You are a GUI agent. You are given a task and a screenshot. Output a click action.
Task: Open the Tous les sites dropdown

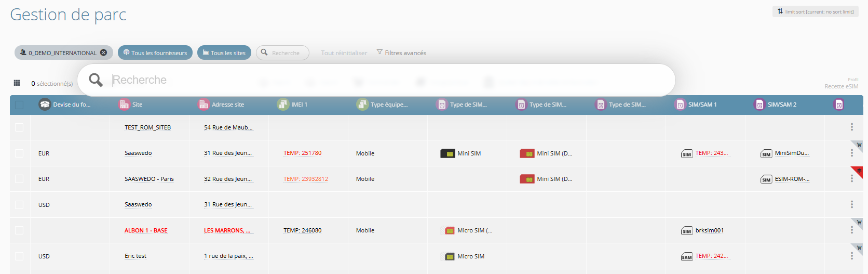click(224, 53)
